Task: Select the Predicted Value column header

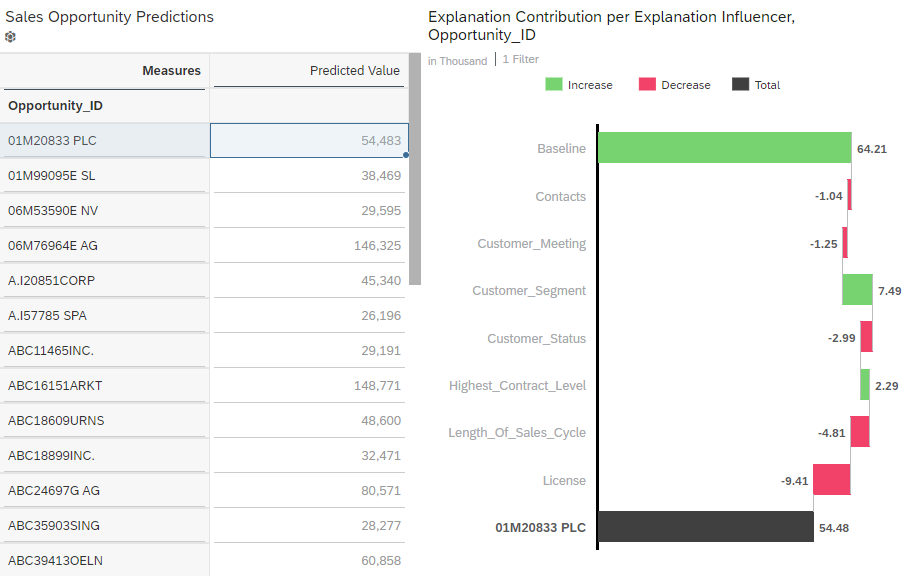Action: (354, 71)
